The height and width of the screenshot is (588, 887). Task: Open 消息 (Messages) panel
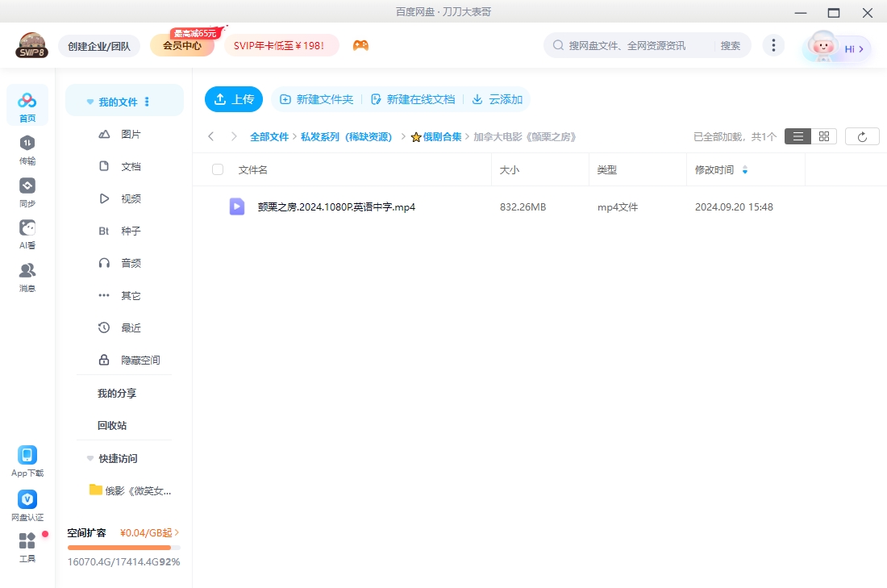click(x=27, y=274)
